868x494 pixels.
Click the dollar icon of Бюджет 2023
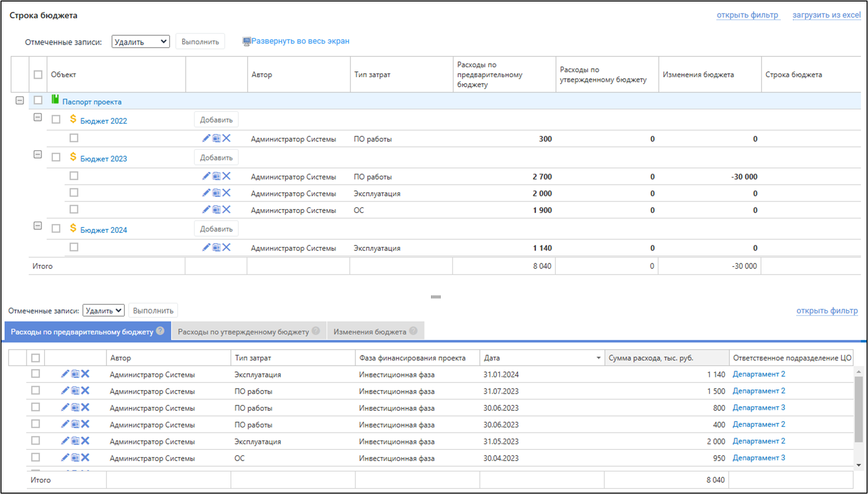[x=73, y=157]
